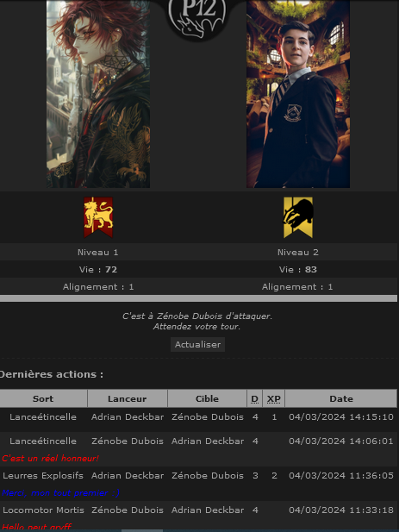
Task: Click the gray progress bar under Alignement
Action: (x=198, y=298)
